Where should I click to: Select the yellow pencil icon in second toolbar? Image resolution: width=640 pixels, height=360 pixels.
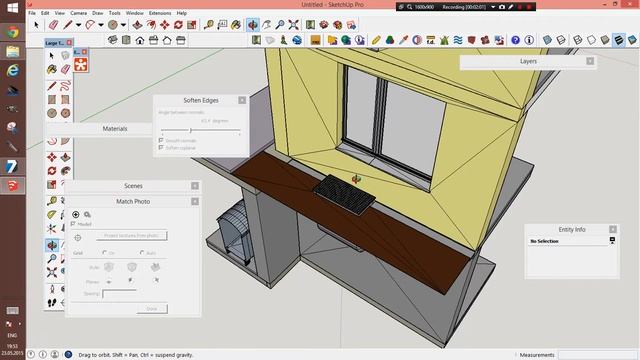coord(376,40)
